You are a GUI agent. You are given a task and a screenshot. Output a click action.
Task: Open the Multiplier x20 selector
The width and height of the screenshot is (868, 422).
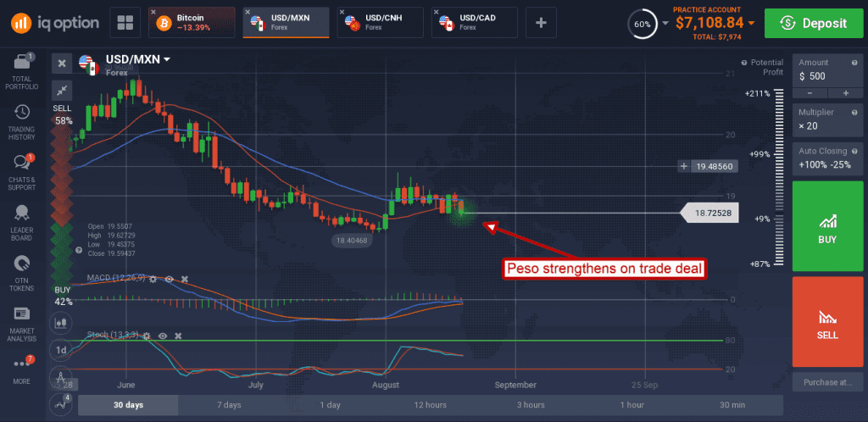click(x=827, y=120)
